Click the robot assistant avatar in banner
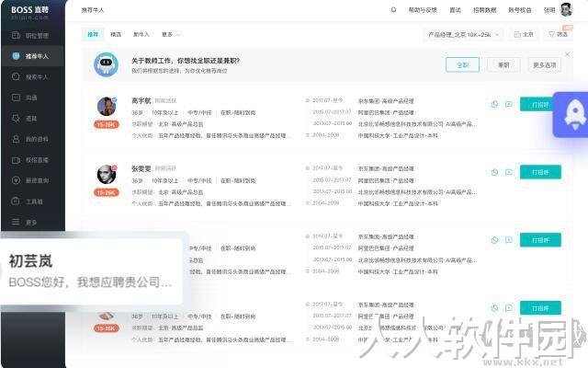588x368 pixels. [107, 64]
